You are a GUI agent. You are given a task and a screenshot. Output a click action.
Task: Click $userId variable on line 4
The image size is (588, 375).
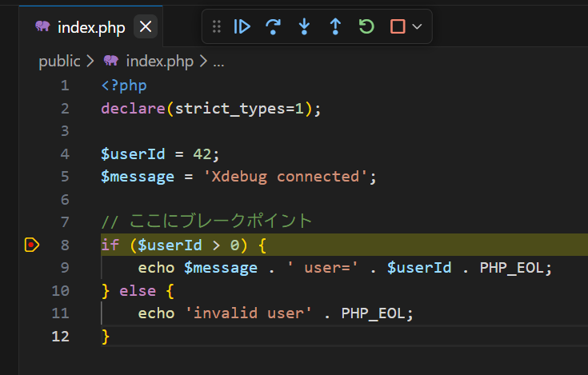coord(133,154)
